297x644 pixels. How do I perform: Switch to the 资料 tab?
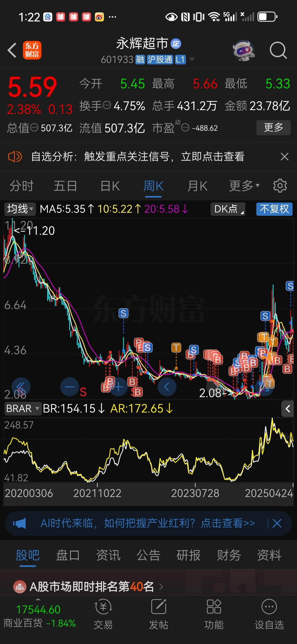[269, 555]
